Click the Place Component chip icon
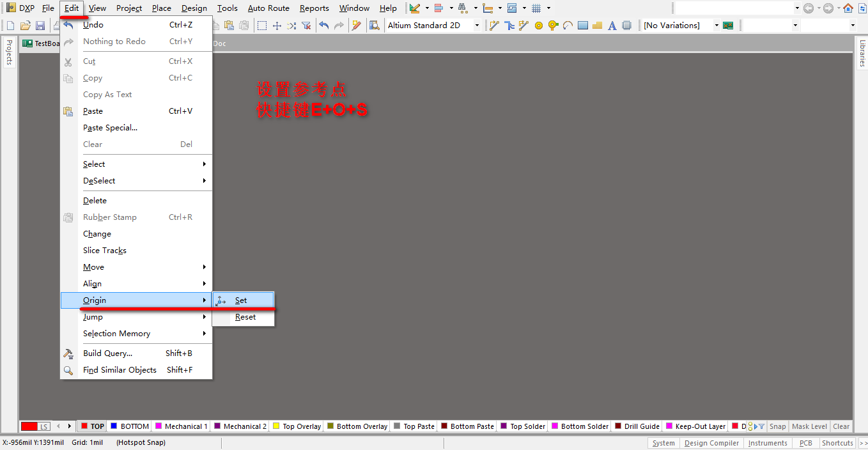868x450 pixels. tap(627, 26)
